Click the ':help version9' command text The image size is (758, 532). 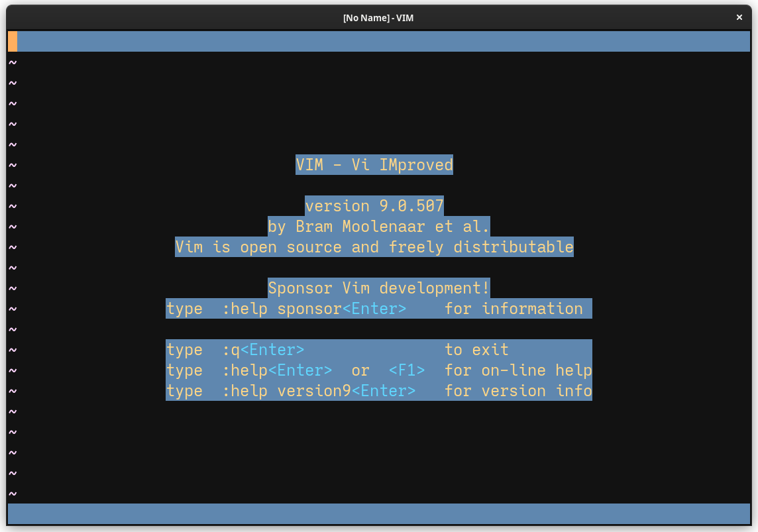click(x=289, y=390)
